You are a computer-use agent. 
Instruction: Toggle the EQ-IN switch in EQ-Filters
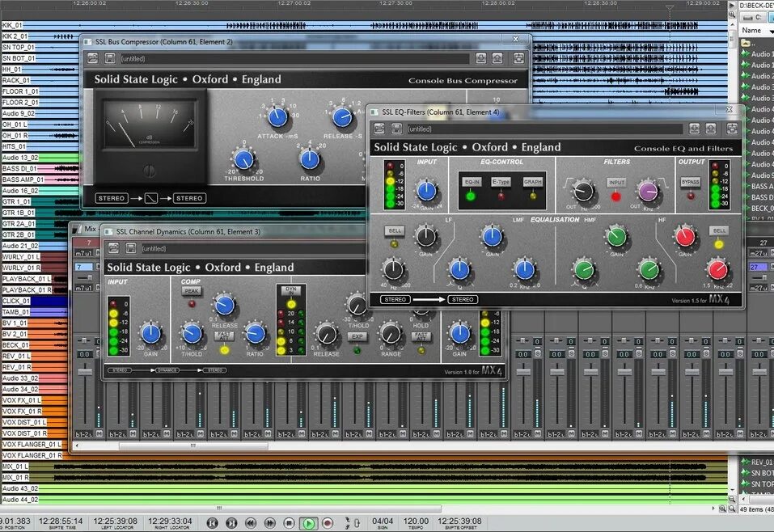click(x=472, y=182)
